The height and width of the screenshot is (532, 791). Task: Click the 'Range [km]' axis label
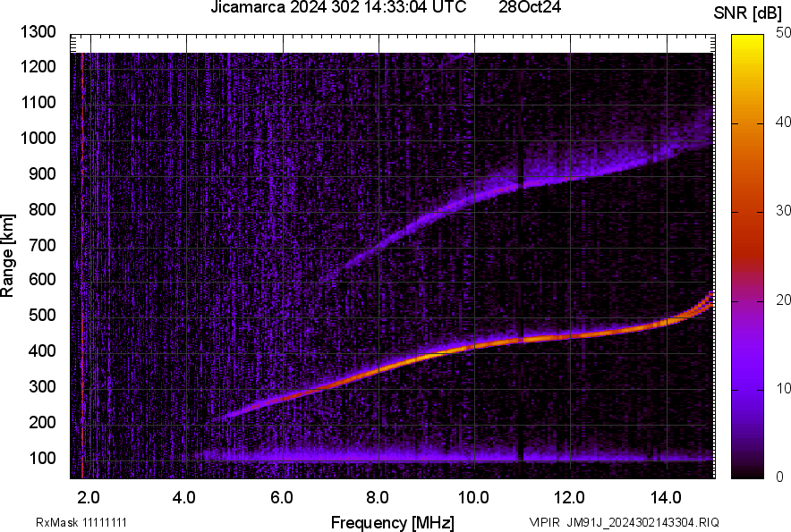pos(7,256)
